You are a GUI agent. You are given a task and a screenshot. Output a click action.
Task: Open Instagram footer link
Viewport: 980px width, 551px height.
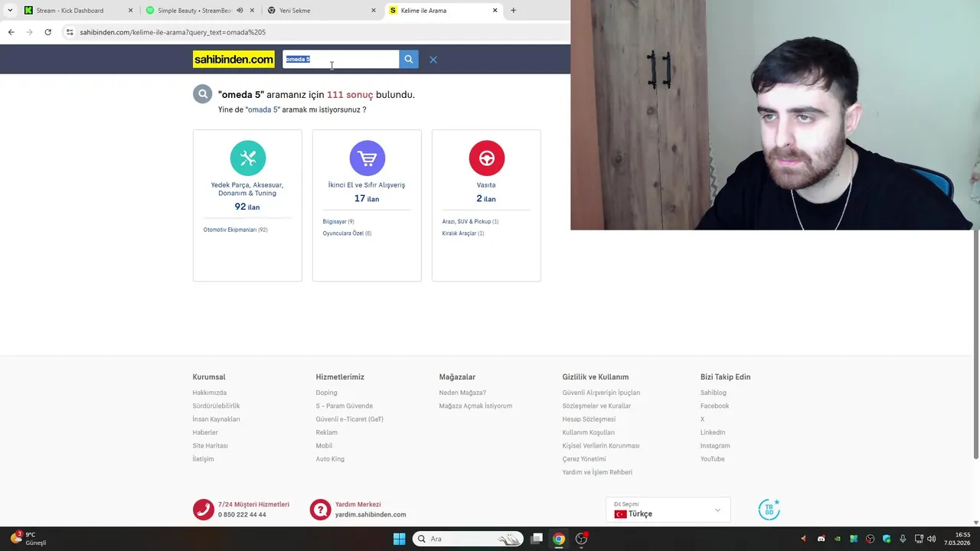(x=715, y=445)
